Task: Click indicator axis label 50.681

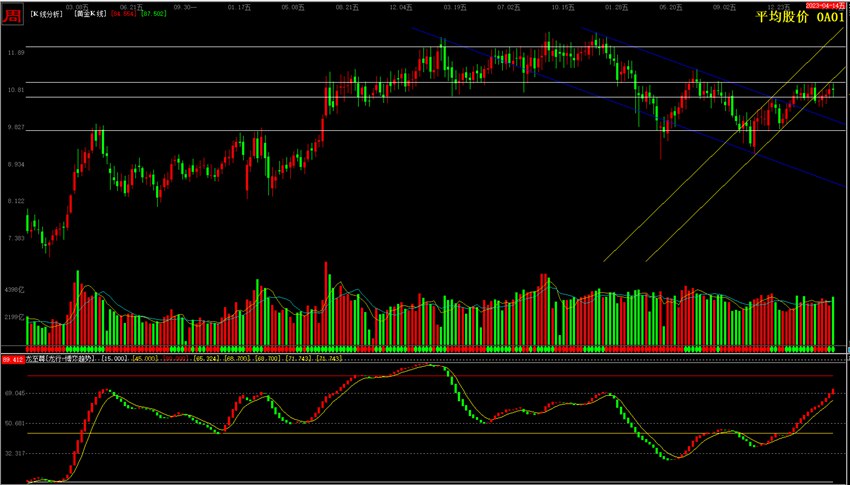Action: (x=13, y=423)
